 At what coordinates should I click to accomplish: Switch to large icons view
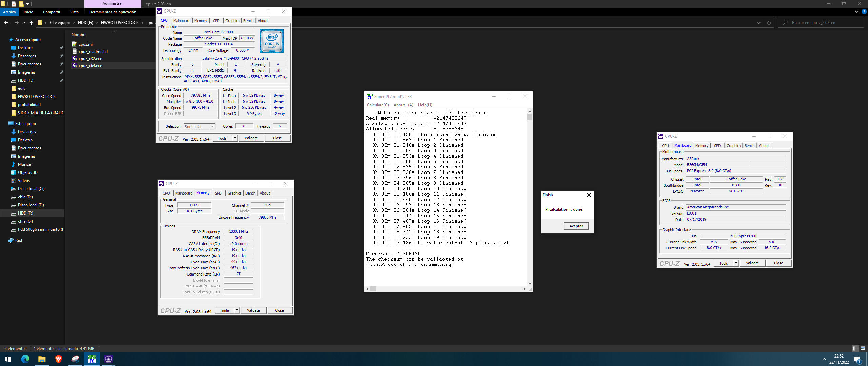pyautogui.click(x=863, y=348)
